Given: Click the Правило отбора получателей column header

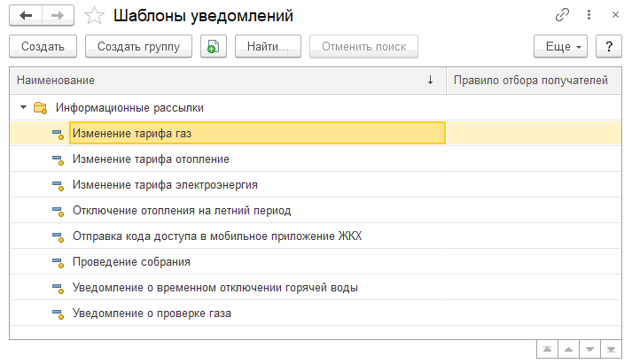Looking at the screenshot, I should [x=530, y=81].
